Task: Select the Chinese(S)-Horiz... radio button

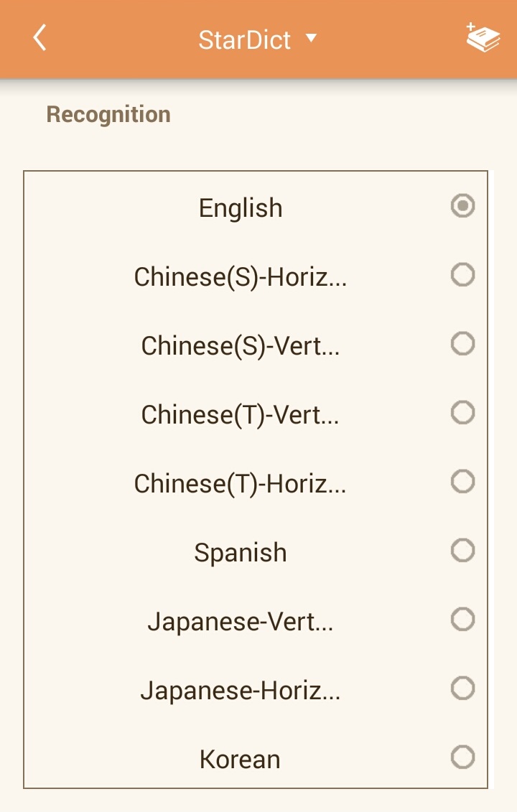Action: [x=462, y=274]
